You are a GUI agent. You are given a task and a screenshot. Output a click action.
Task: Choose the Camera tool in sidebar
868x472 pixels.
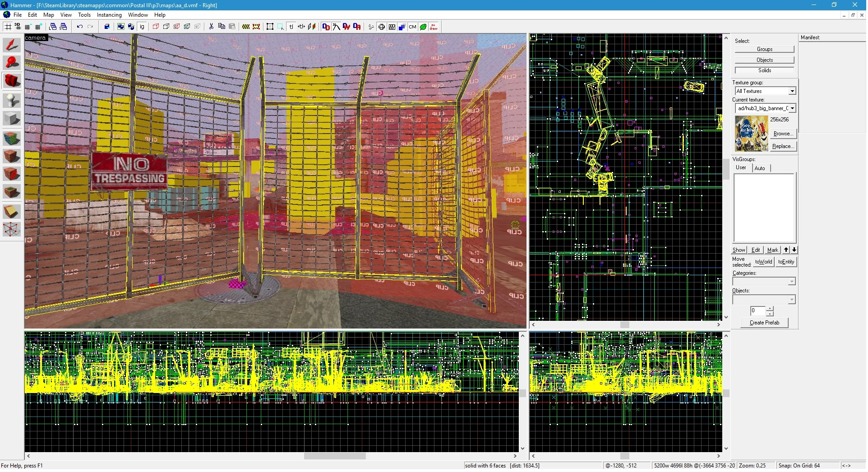pos(12,81)
